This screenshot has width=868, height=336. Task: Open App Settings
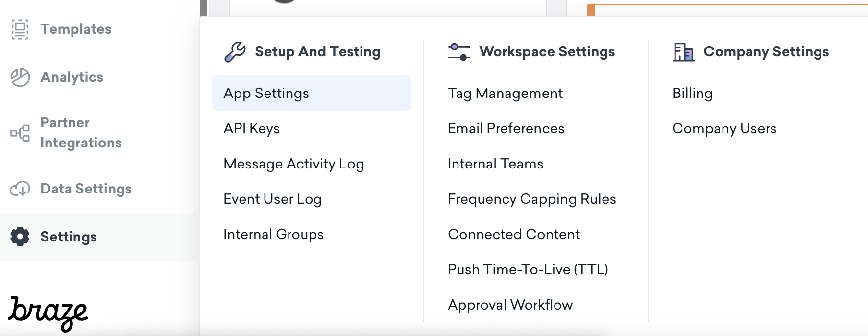click(x=266, y=93)
